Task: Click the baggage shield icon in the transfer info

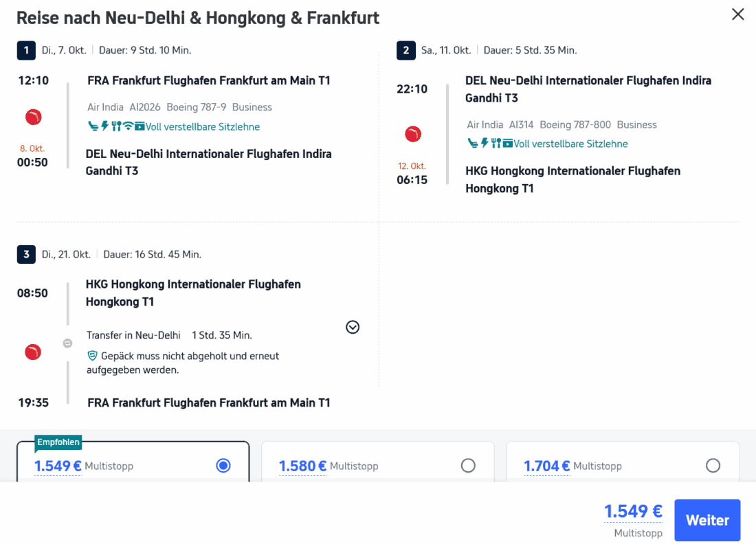Action: 92,356
